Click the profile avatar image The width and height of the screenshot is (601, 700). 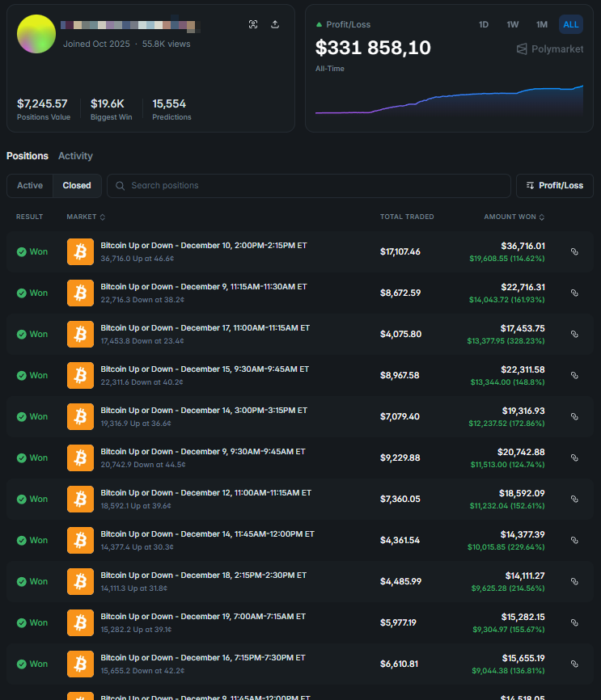coord(36,34)
